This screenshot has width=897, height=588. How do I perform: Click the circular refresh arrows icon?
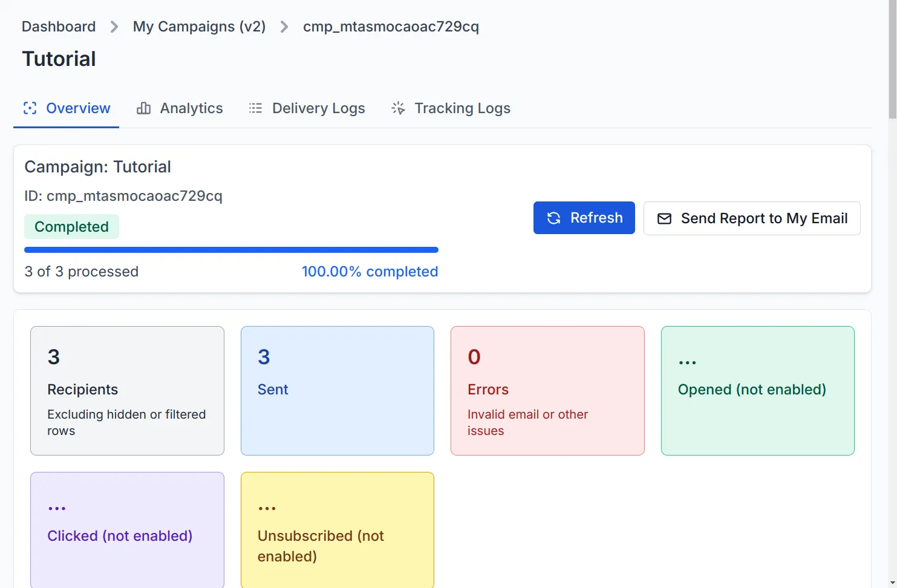(553, 218)
